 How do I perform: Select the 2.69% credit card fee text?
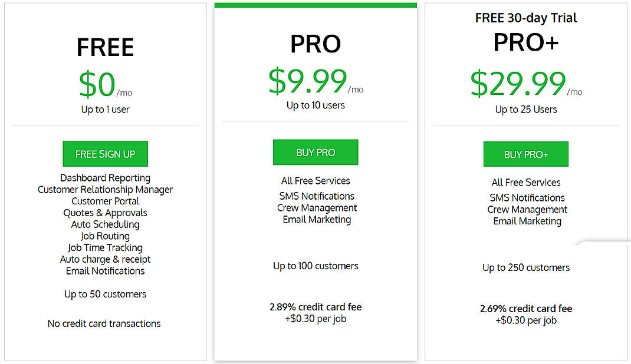coord(525,308)
